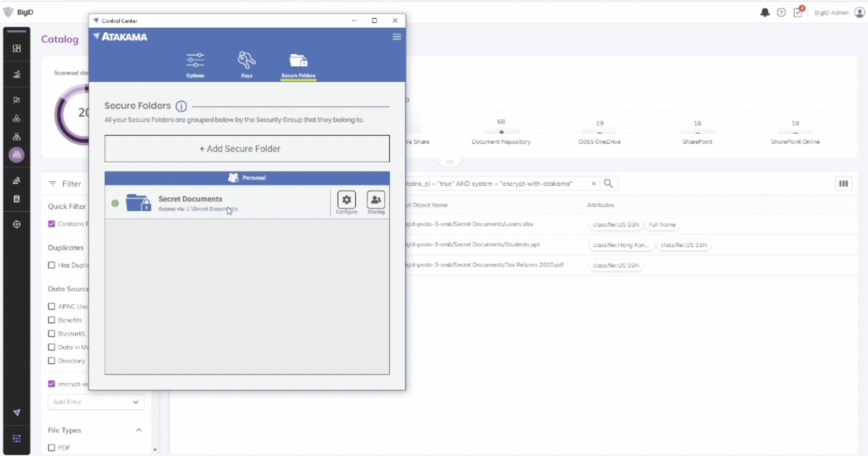This screenshot has width=868, height=456.
Task: Open the BigID Admin user menu
Action: point(860,13)
